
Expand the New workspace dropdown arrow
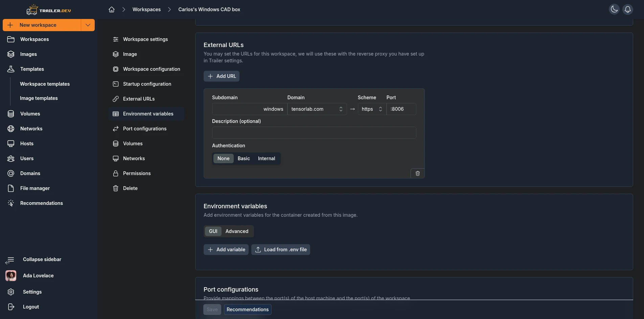[88, 25]
